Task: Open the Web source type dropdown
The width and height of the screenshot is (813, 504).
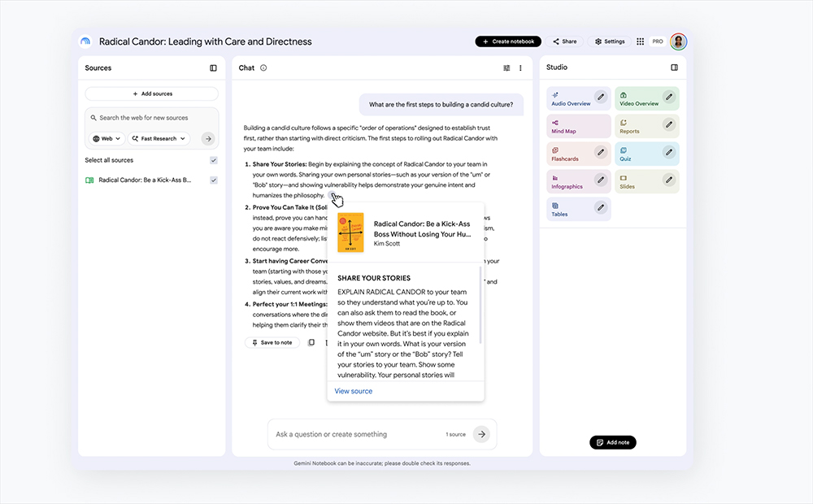Action: 107,138
